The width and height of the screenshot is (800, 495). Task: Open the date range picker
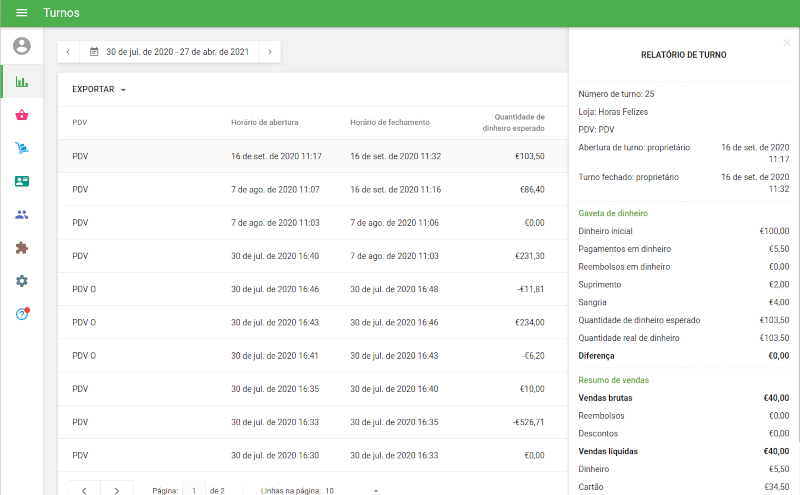[x=169, y=51]
